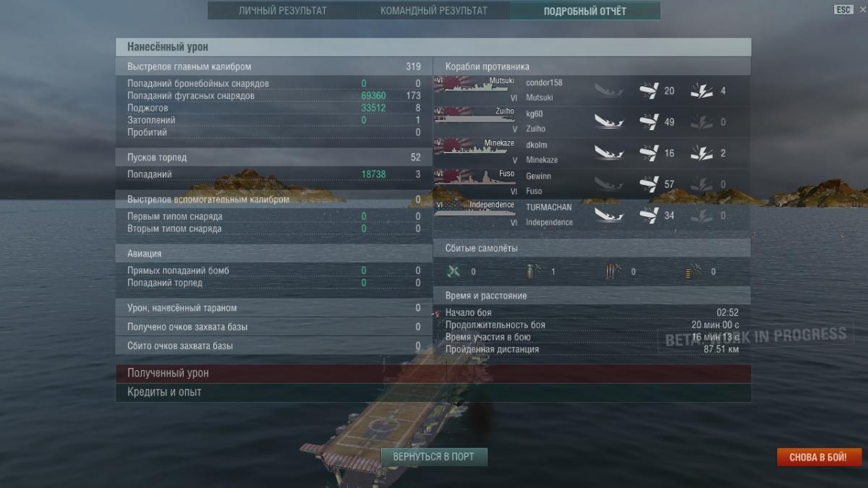Viewport: 868px width, 488px height.
Task: Open the Командный результат tab
Action: click(x=434, y=11)
